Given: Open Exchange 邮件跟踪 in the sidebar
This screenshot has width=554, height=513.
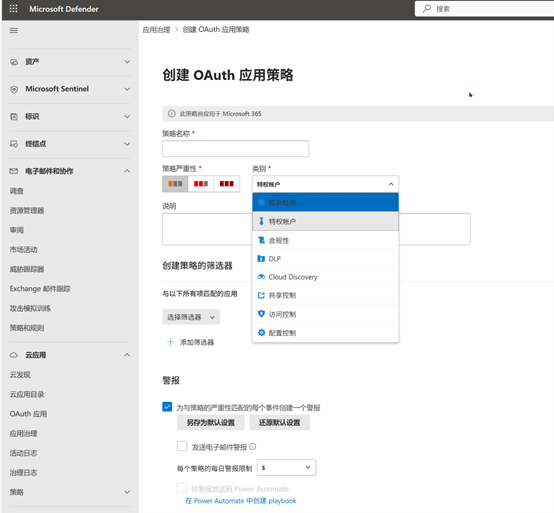Looking at the screenshot, I should (x=40, y=289).
